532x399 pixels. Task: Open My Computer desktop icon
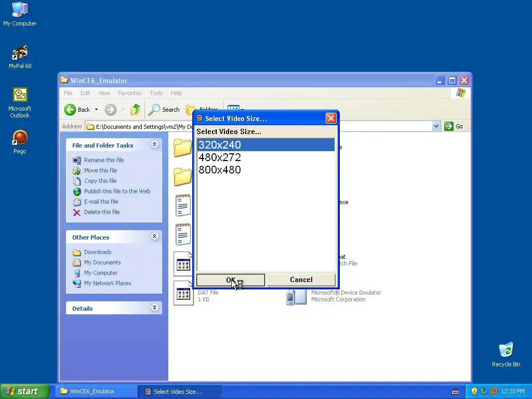tap(20, 14)
